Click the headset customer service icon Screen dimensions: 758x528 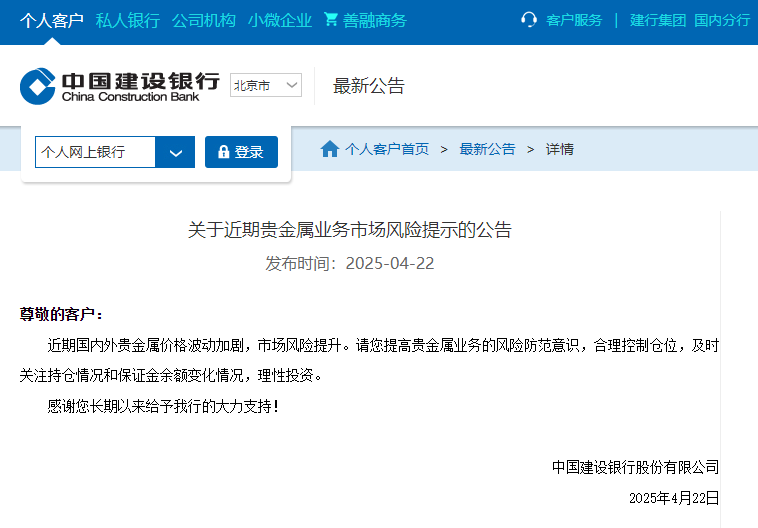coord(529,20)
